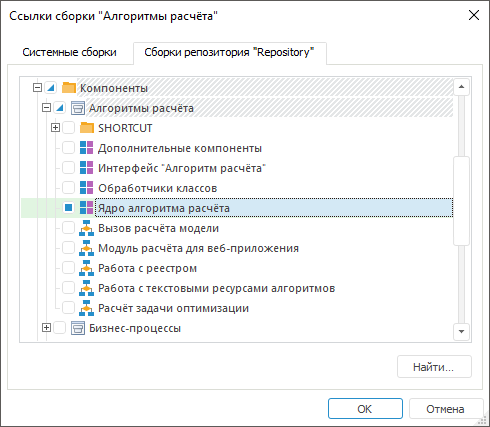490x427 pixels.
Task: Check the Интерфейс "Алгоритм расчёта" checkbox
Action: 69,168
